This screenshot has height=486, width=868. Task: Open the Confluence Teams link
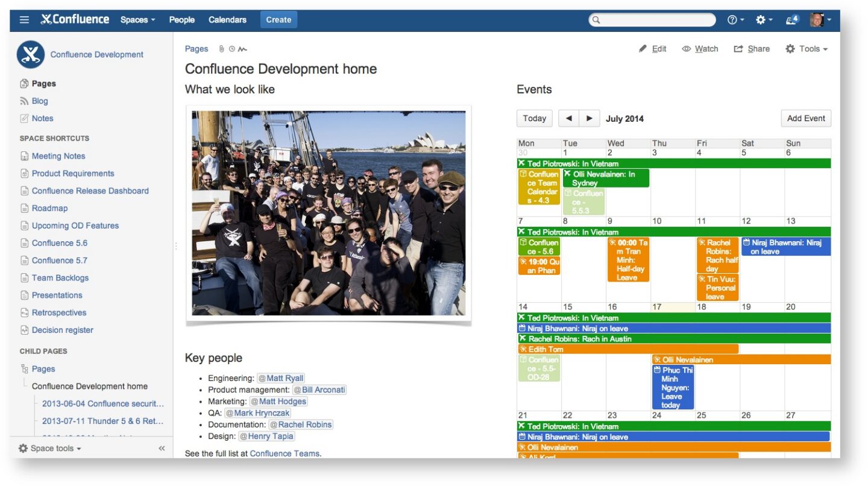pyautogui.click(x=285, y=453)
